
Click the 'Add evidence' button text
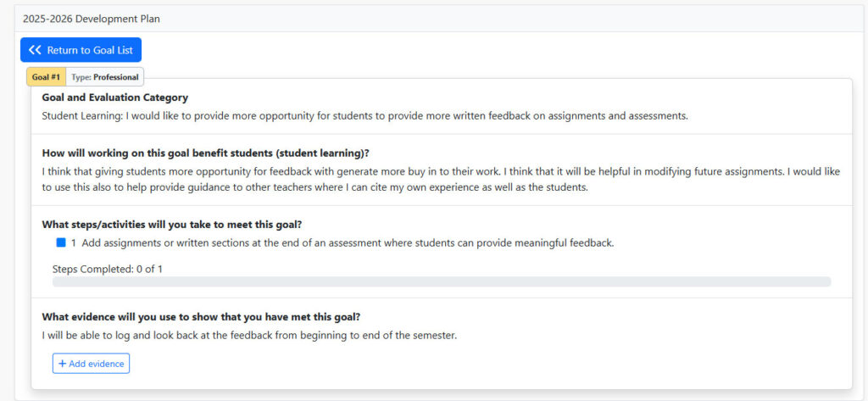pyautogui.click(x=97, y=364)
